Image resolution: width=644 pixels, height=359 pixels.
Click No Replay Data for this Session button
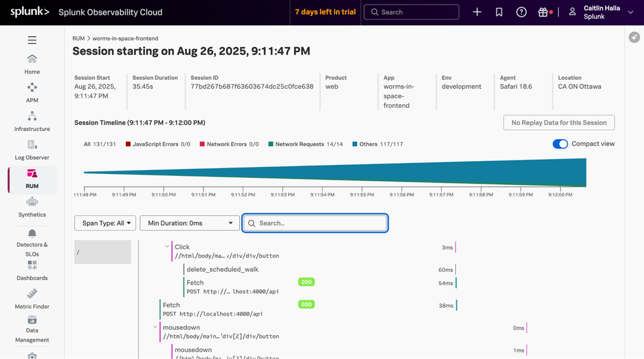pyautogui.click(x=559, y=122)
